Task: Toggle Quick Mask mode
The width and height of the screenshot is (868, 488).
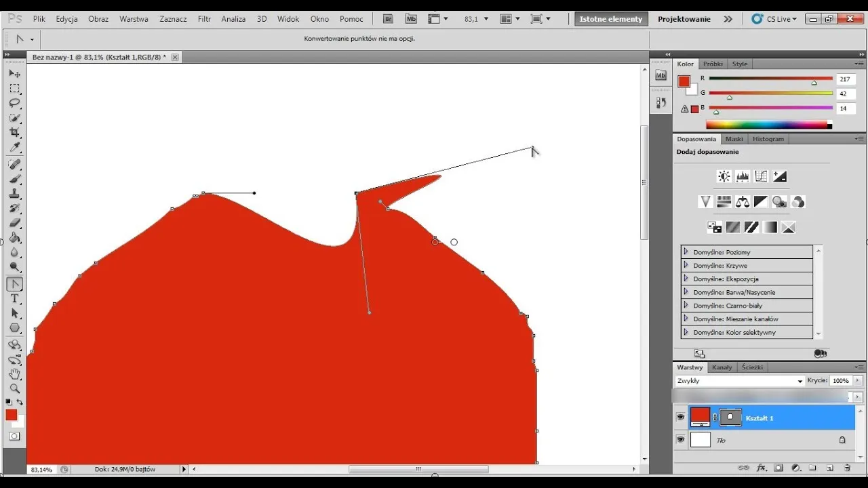Action: tap(14, 436)
